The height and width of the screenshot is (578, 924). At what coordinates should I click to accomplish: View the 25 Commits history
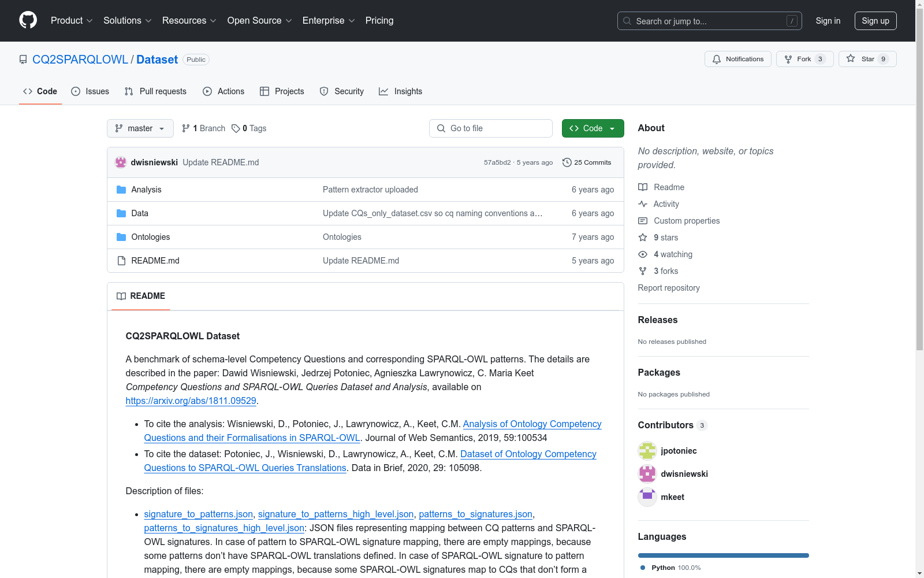pos(587,162)
